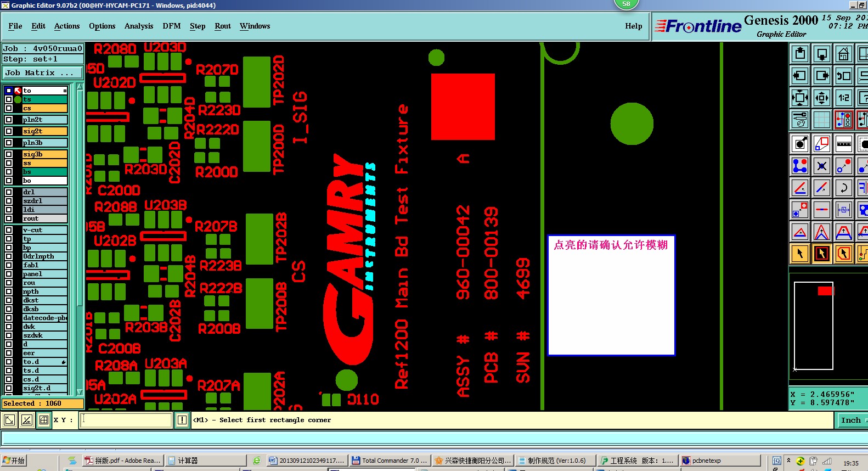Select the plain arrow selection tool
This screenshot has height=471, width=868.
click(x=800, y=254)
